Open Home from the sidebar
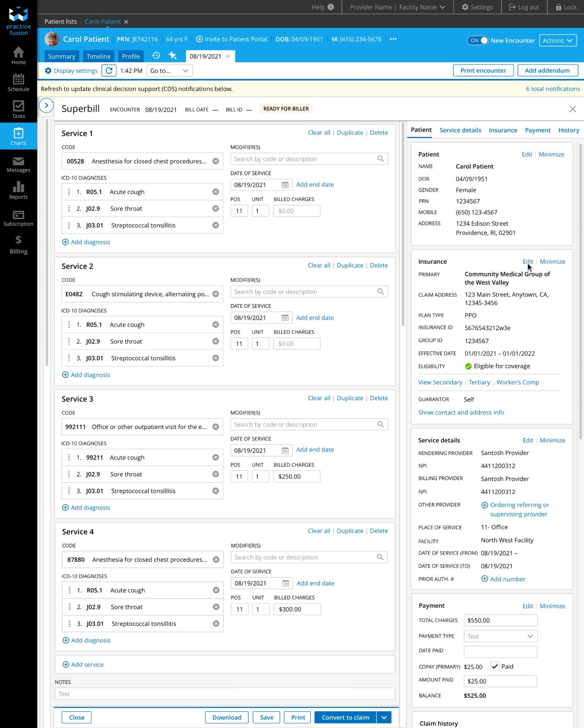 pyautogui.click(x=18, y=56)
